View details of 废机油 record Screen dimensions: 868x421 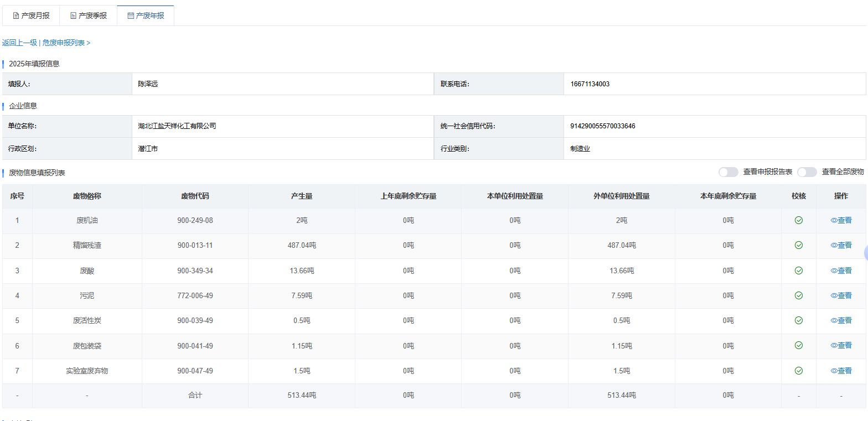pos(841,220)
